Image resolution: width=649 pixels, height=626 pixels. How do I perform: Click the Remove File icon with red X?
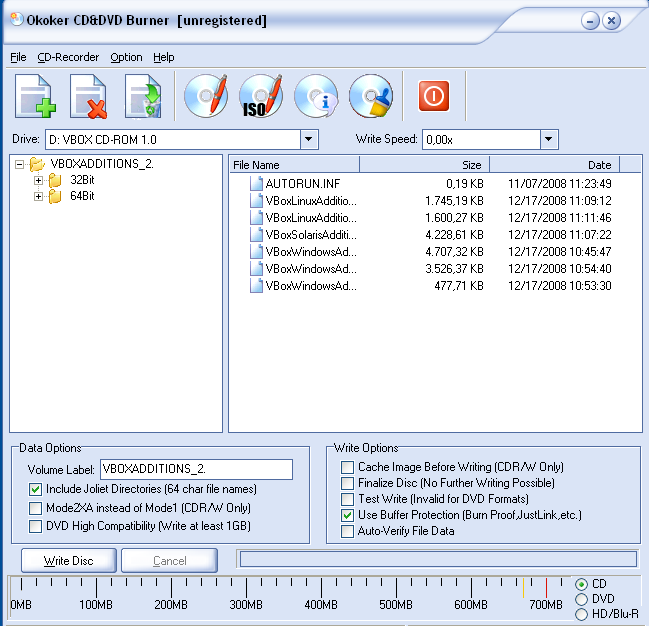(88, 96)
